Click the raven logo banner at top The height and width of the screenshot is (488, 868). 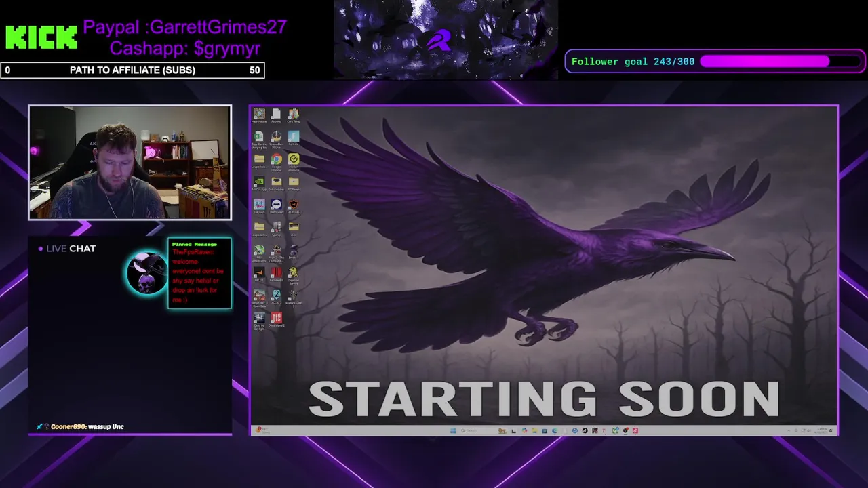[446, 39]
